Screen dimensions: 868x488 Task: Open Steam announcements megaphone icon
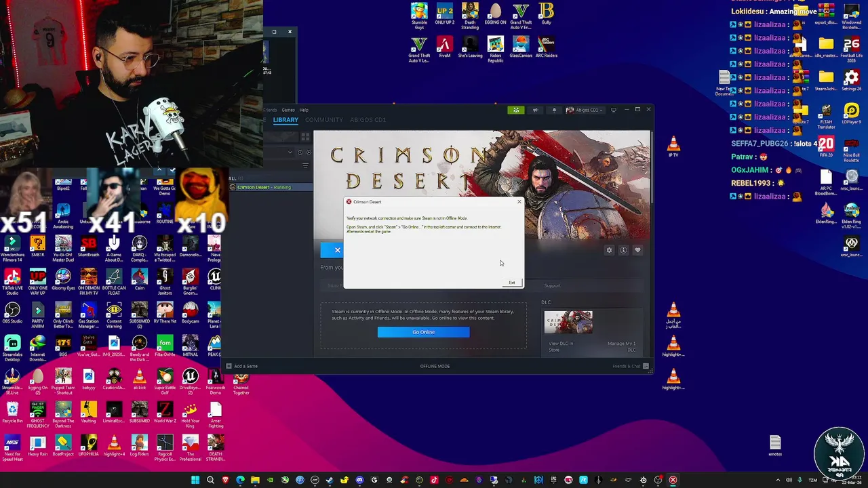click(535, 110)
